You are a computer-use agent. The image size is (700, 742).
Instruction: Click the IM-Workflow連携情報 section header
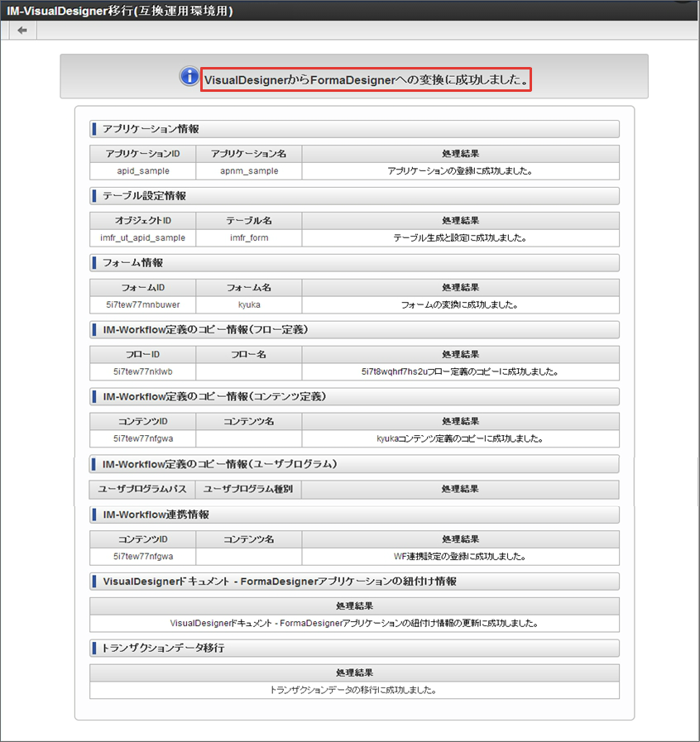[354, 515]
